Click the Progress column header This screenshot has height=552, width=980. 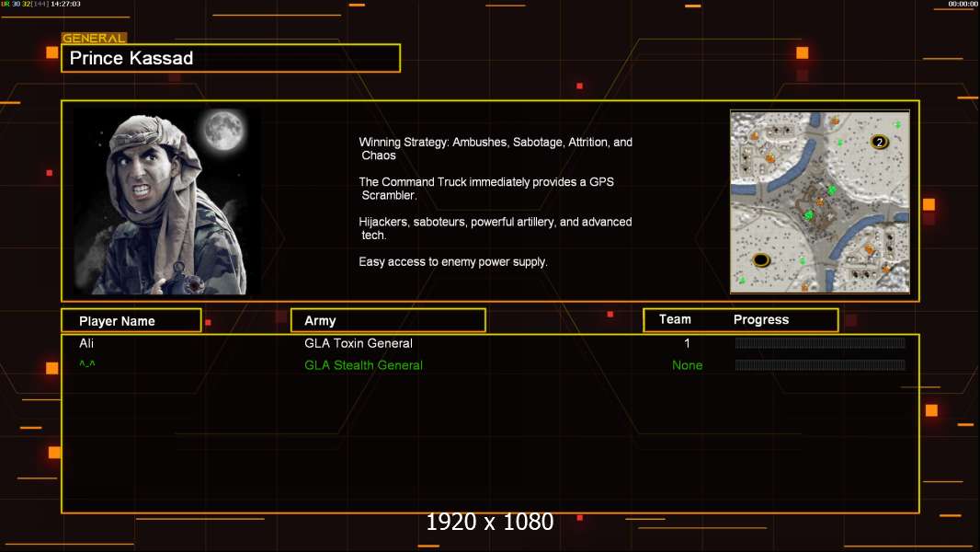[760, 319]
